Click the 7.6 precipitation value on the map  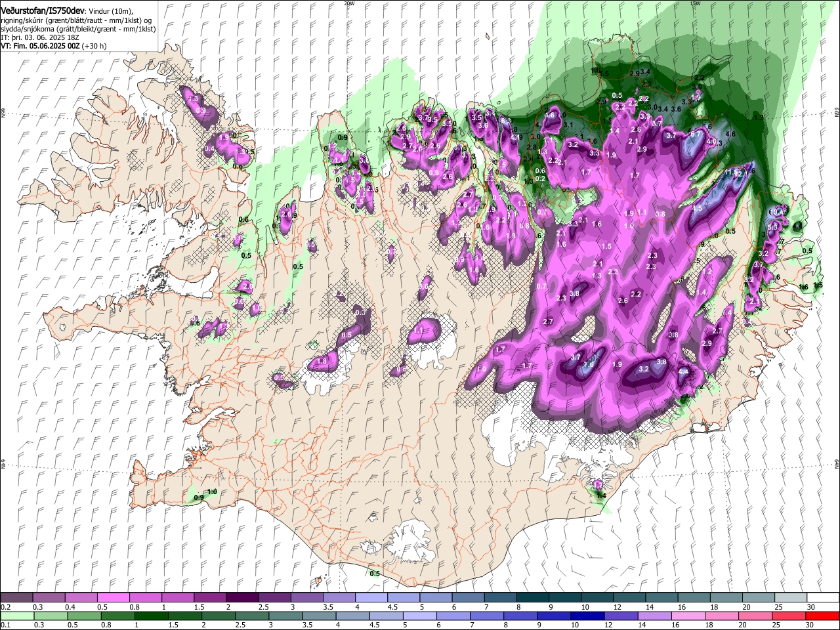pos(589,365)
